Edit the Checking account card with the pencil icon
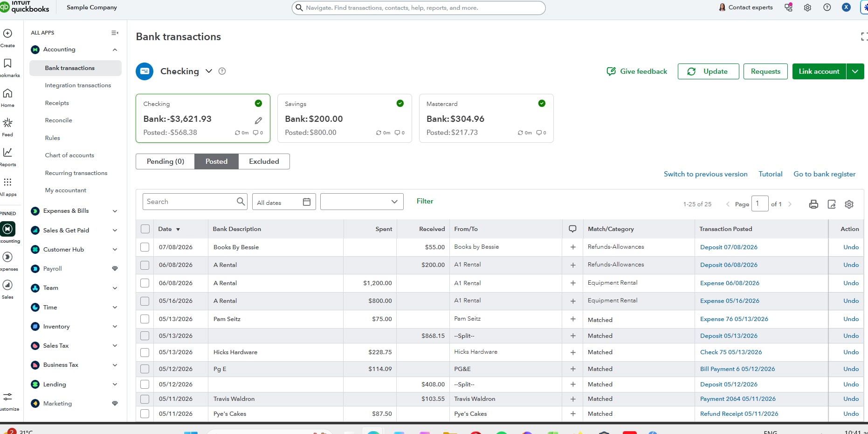The width and height of the screenshot is (868, 434). coord(258,120)
